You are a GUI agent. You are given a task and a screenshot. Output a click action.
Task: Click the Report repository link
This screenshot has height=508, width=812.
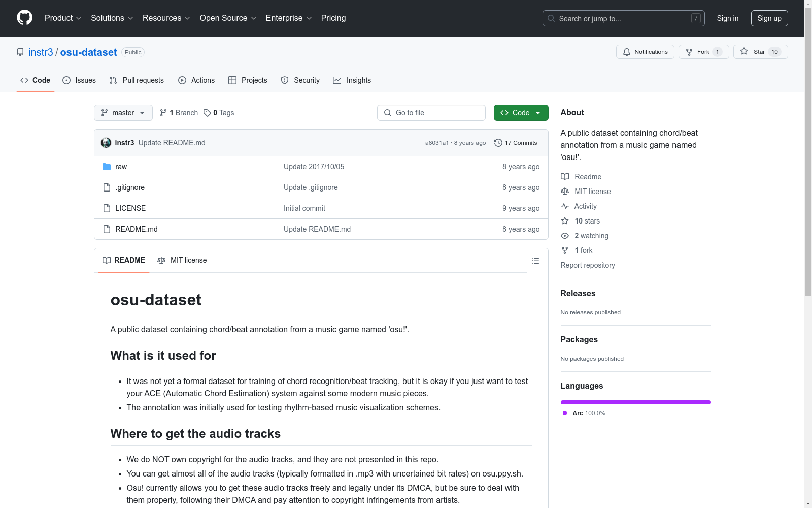point(588,265)
